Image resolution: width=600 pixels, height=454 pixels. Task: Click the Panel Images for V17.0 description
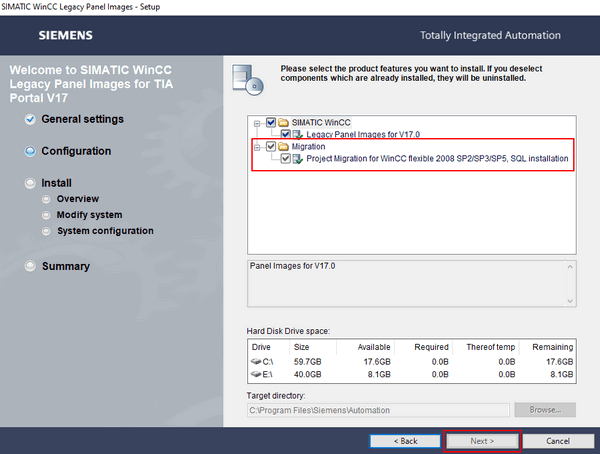pyautogui.click(x=292, y=266)
